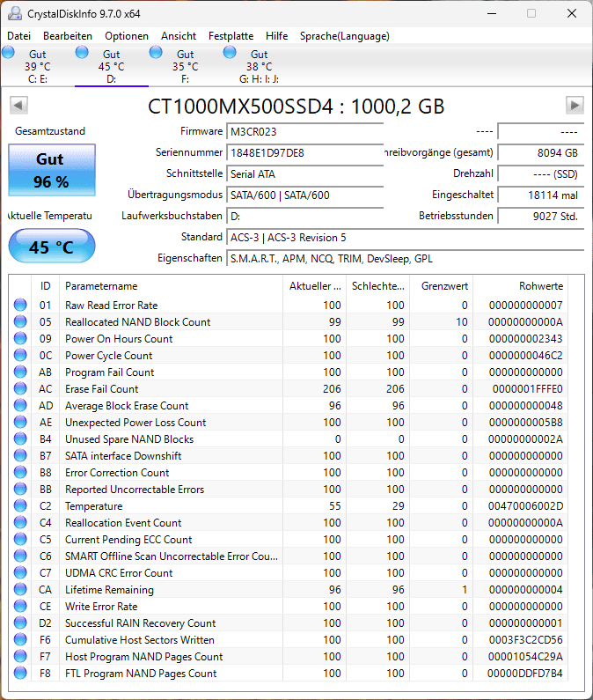Click status icon of Successful RAIN Recovery Count
This screenshot has height=700, width=593.
point(20,623)
